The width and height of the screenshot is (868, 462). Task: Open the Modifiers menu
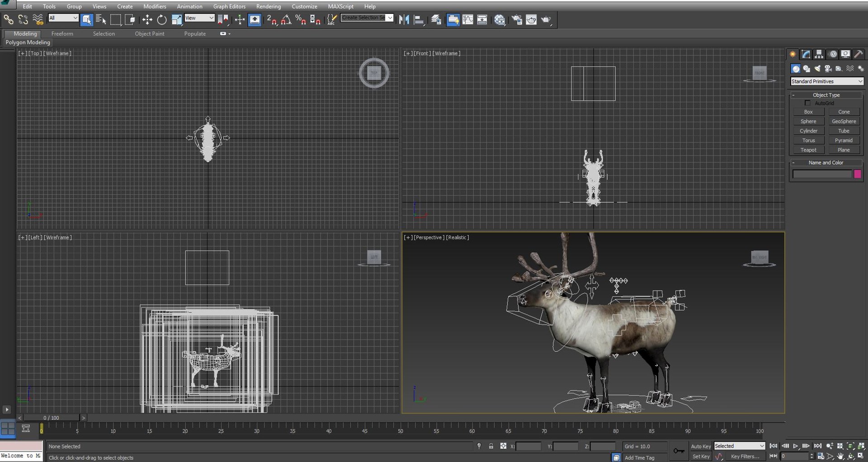coord(155,6)
